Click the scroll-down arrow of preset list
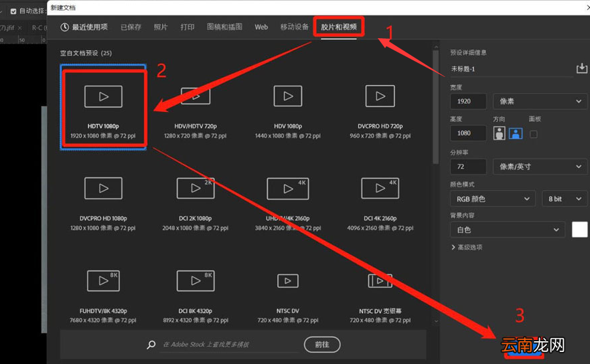Viewport: 590px width, 364px height. (x=436, y=321)
